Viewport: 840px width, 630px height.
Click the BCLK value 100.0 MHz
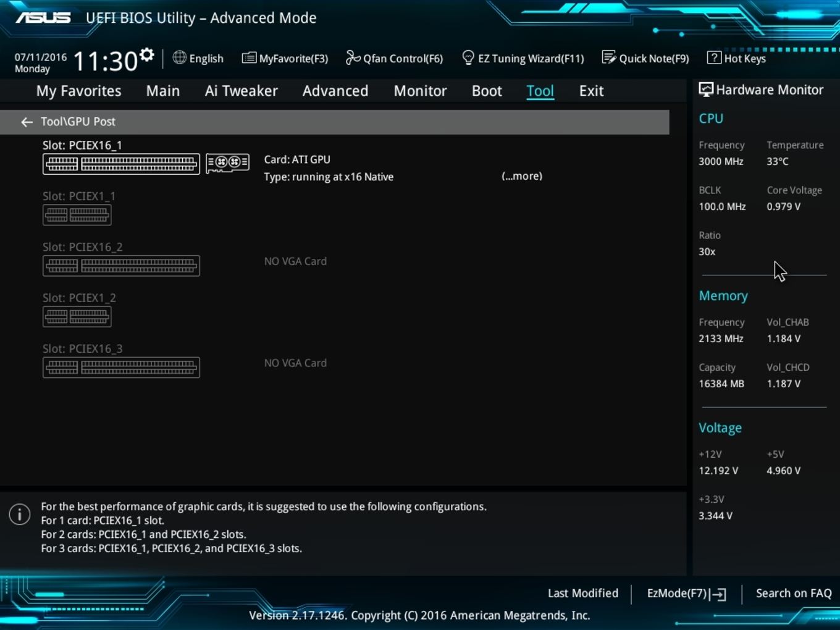(x=722, y=206)
